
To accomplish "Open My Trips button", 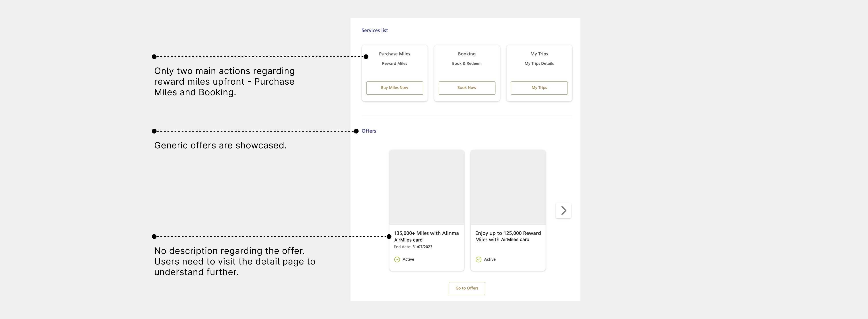I will (x=539, y=88).
